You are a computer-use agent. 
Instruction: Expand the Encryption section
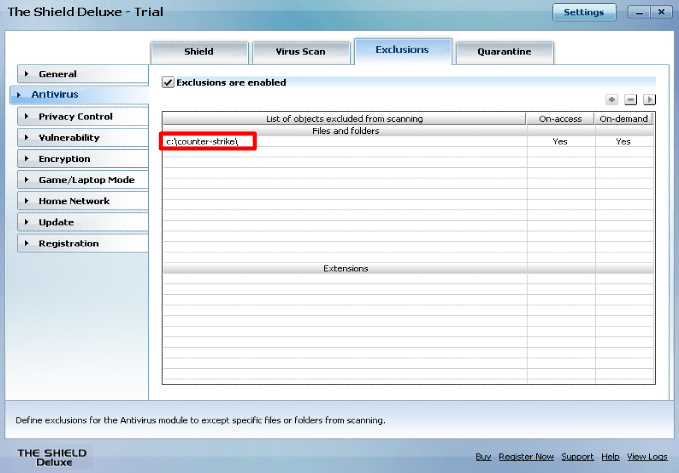pos(83,159)
